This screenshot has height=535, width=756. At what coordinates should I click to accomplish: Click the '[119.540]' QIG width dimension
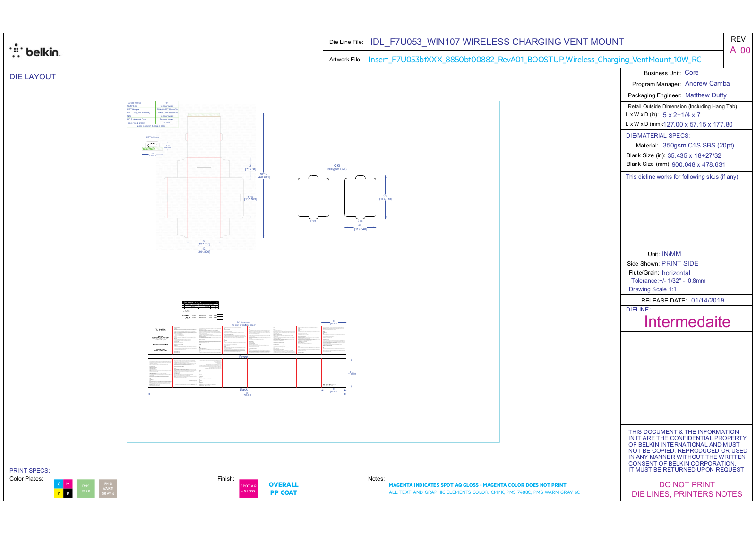pyautogui.click(x=361, y=229)
